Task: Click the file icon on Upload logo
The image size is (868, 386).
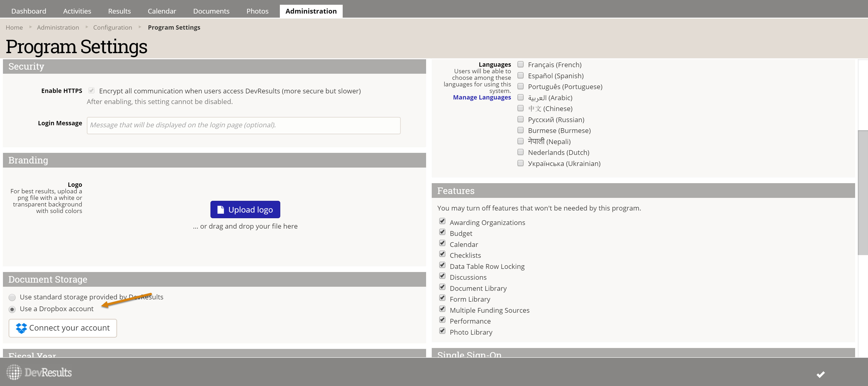Action: [221, 210]
